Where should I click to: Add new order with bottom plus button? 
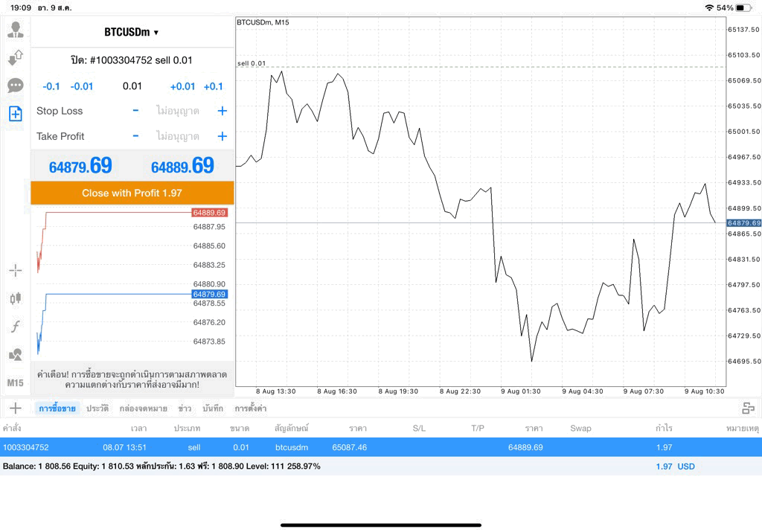click(x=15, y=408)
